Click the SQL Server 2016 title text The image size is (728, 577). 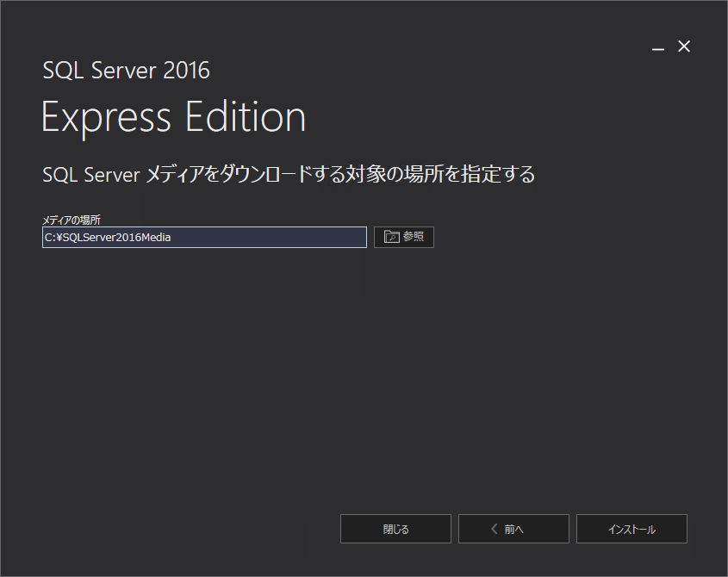126,70
